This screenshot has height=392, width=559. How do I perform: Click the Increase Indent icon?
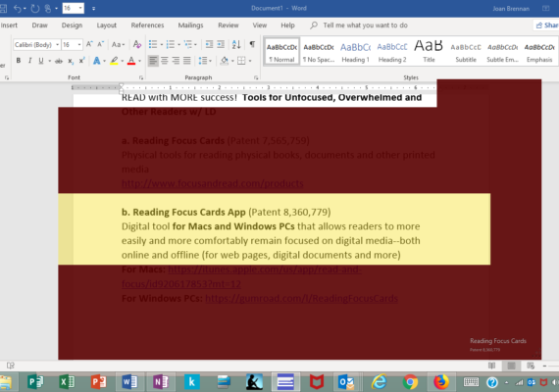[x=221, y=44]
